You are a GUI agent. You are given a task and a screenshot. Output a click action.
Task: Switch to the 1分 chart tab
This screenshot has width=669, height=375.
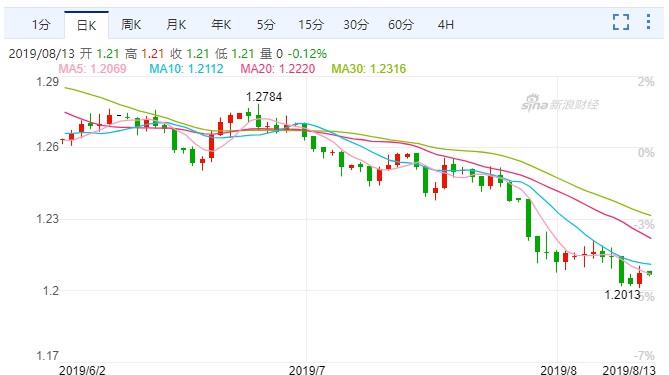tap(41, 25)
